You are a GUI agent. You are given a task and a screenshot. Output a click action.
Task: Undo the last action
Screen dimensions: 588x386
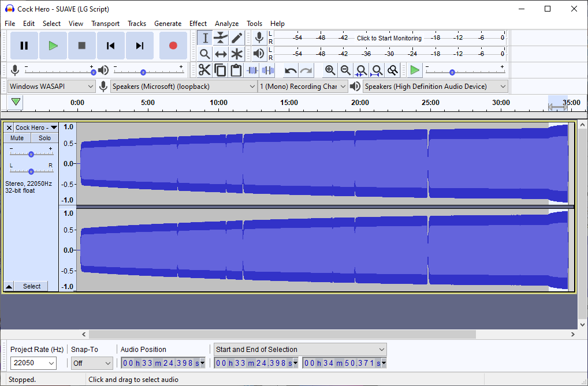coord(291,70)
